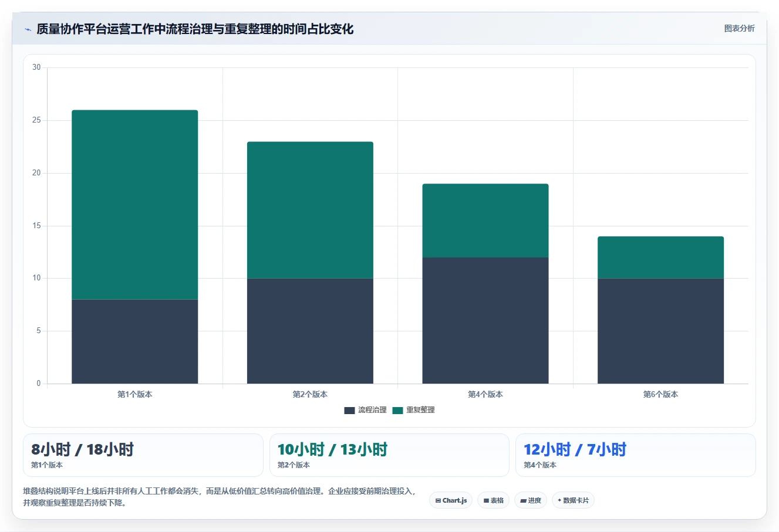This screenshot has width=779, height=532.
Task: Select the 进度 tag chip
Action: [531, 500]
